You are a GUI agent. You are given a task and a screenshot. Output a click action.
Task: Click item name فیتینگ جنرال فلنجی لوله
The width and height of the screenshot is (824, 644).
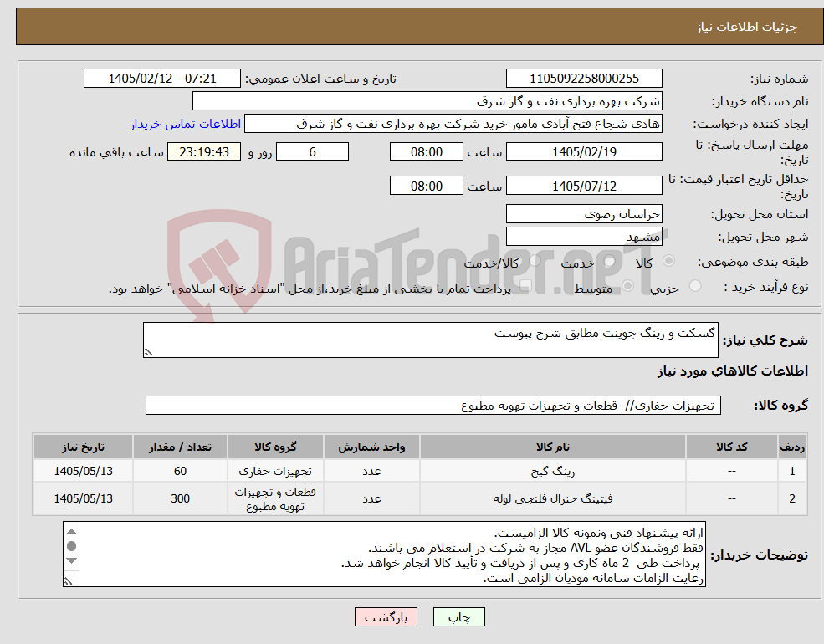[x=552, y=498]
